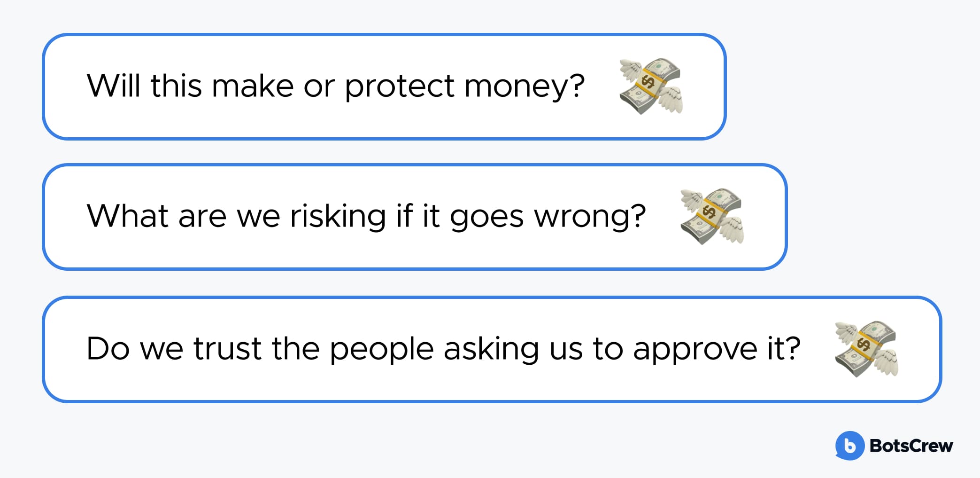This screenshot has height=478, width=980.
Task: Click the dollar sign on the second money emoji
Action: point(710,212)
